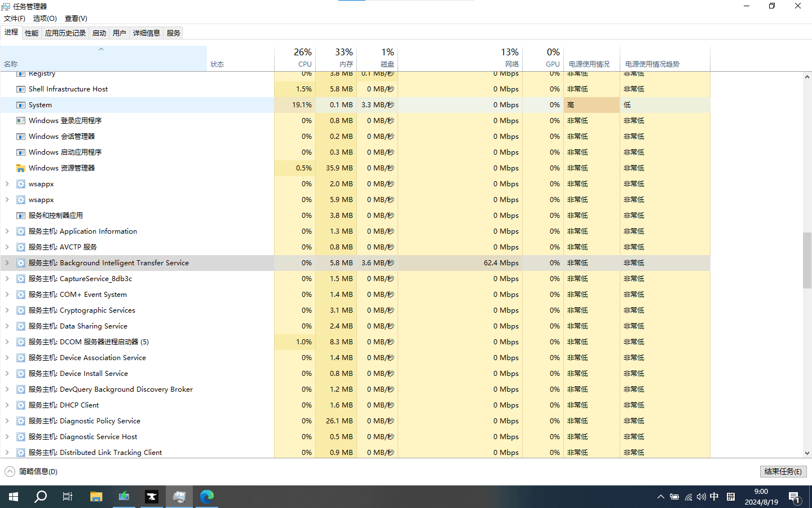Viewport: 812px width, 508px height.
Task: Switch to the 服务 tab
Action: tap(174, 33)
